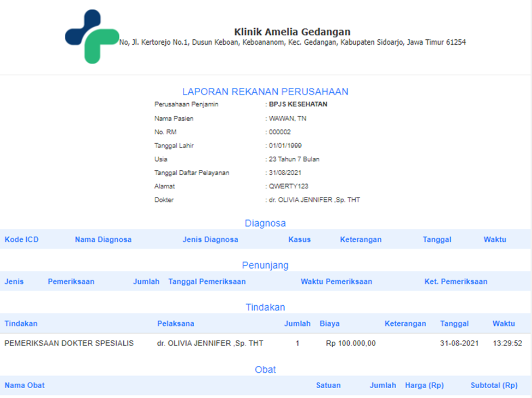
Task: Click the 'Pelaksana' column header
Action: [x=176, y=324]
